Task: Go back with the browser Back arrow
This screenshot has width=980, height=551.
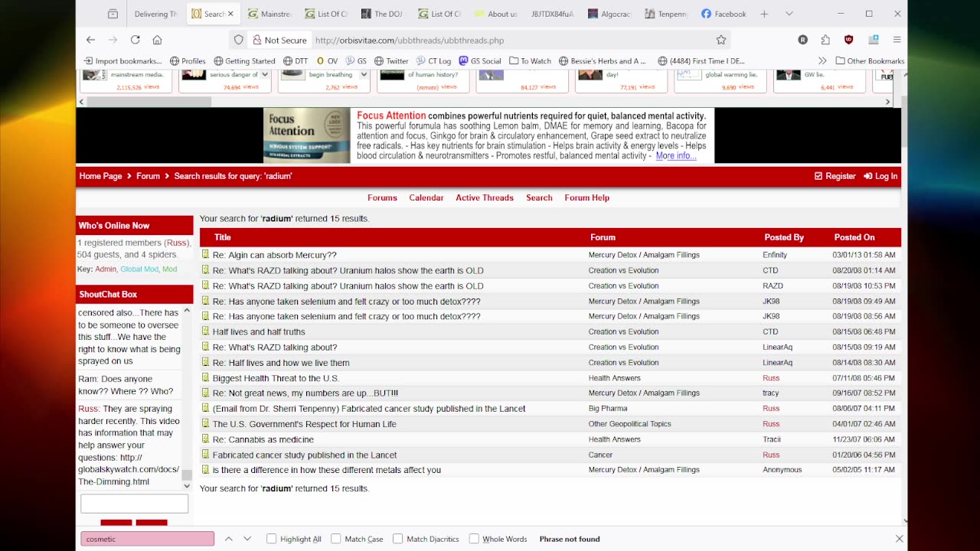Action: point(90,40)
